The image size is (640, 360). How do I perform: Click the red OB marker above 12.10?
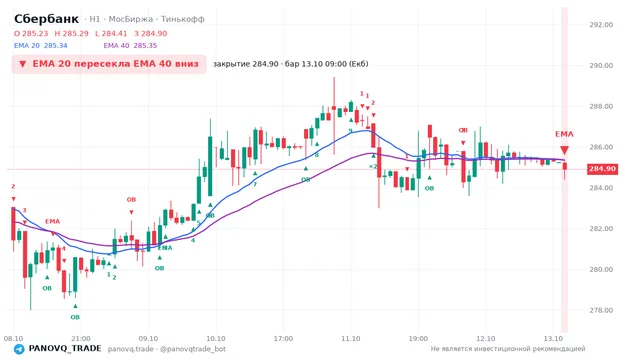(463, 131)
